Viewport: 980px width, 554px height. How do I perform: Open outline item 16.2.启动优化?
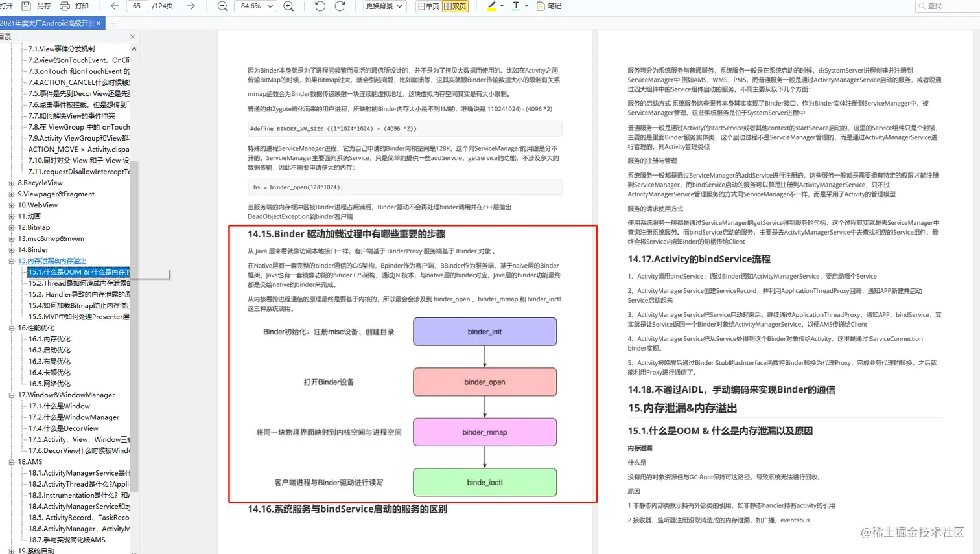[x=49, y=351]
